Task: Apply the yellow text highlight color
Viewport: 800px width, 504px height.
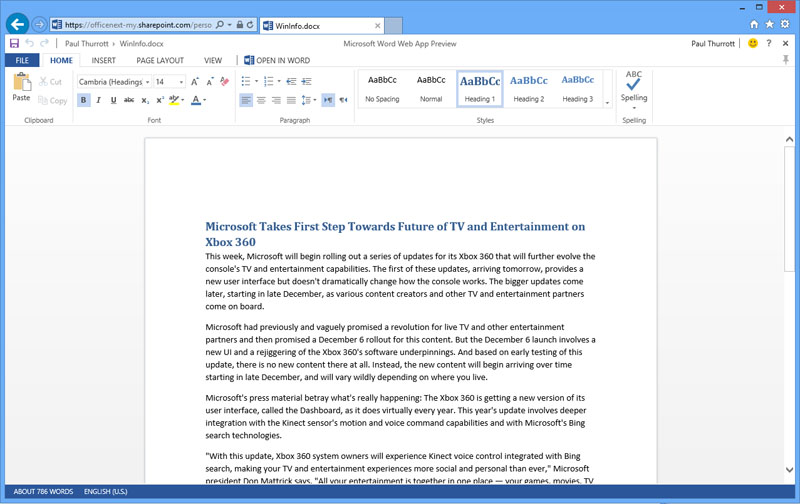Action: (174, 100)
